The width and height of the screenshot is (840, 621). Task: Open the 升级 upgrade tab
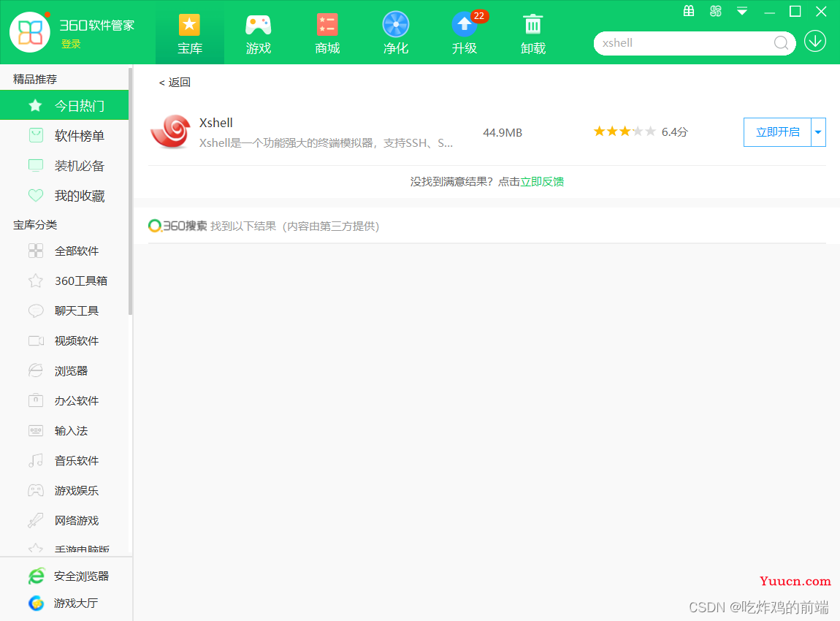click(464, 34)
